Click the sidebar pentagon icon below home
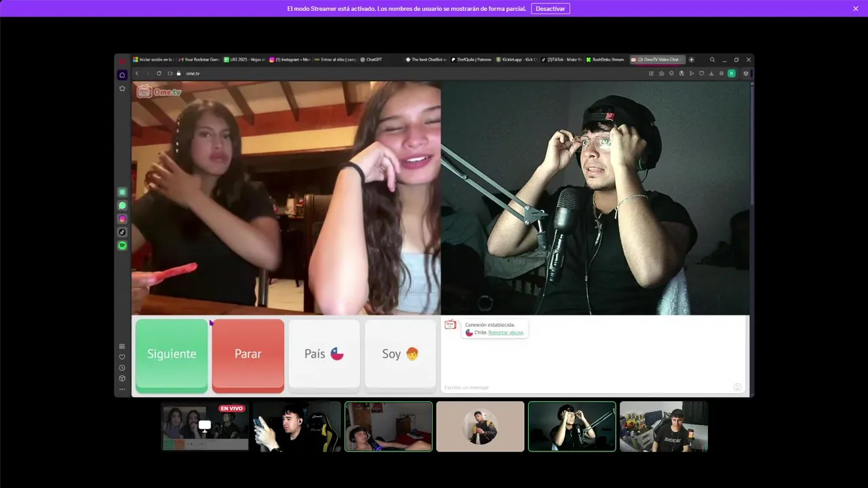Screen dimensions: 868x488 [x=122, y=88]
